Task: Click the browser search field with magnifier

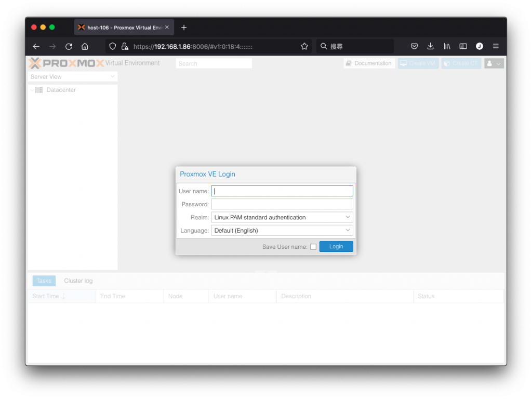Action: [x=355, y=46]
